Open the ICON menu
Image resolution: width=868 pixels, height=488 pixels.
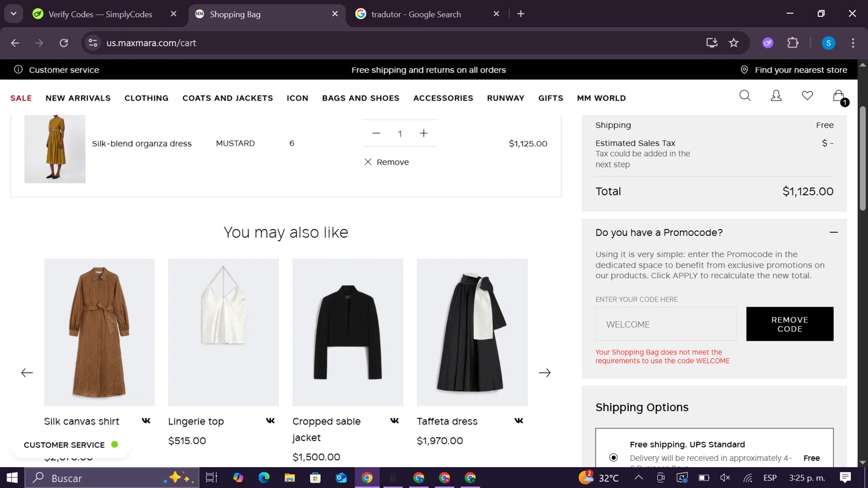tap(297, 98)
